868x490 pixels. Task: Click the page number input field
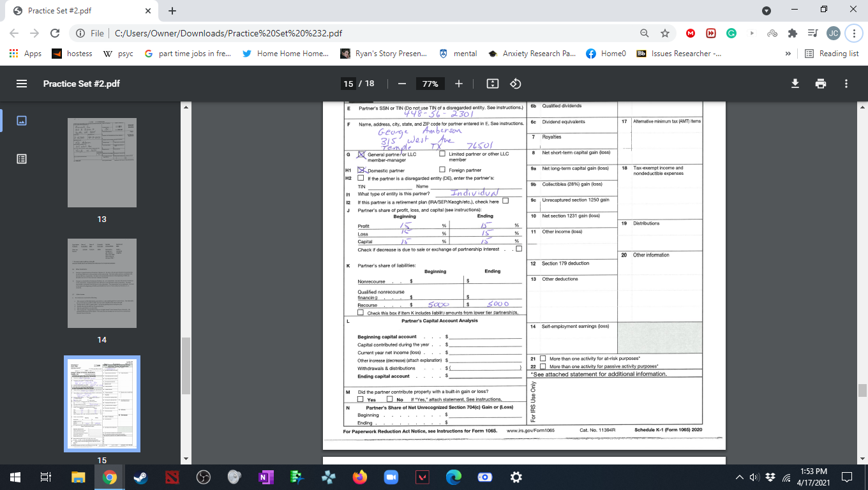click(348, 83)
